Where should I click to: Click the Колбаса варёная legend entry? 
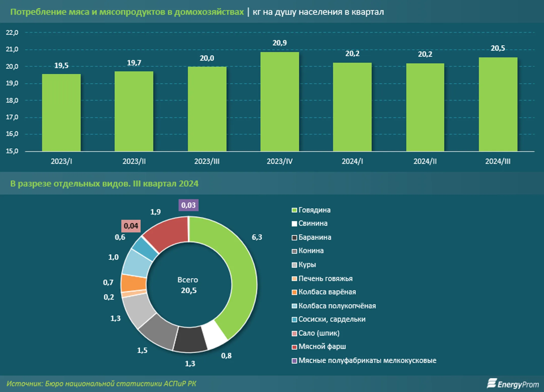[324, 292]
